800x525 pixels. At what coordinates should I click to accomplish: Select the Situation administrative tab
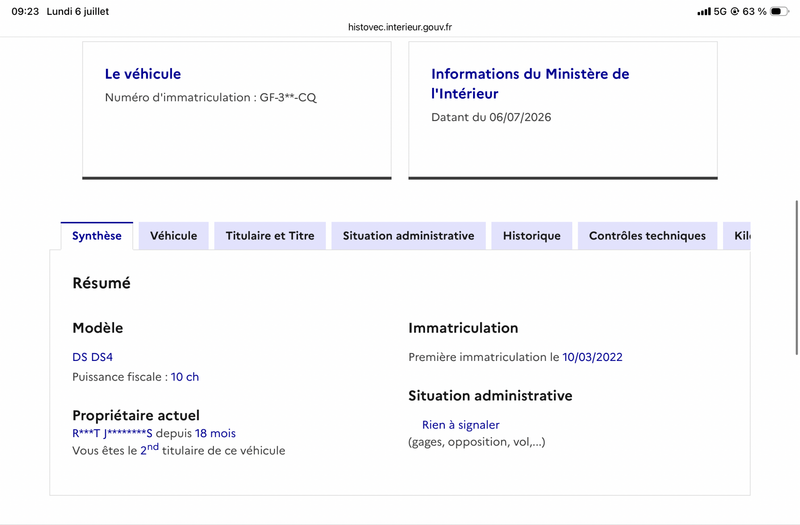click(x=408, y=236)
